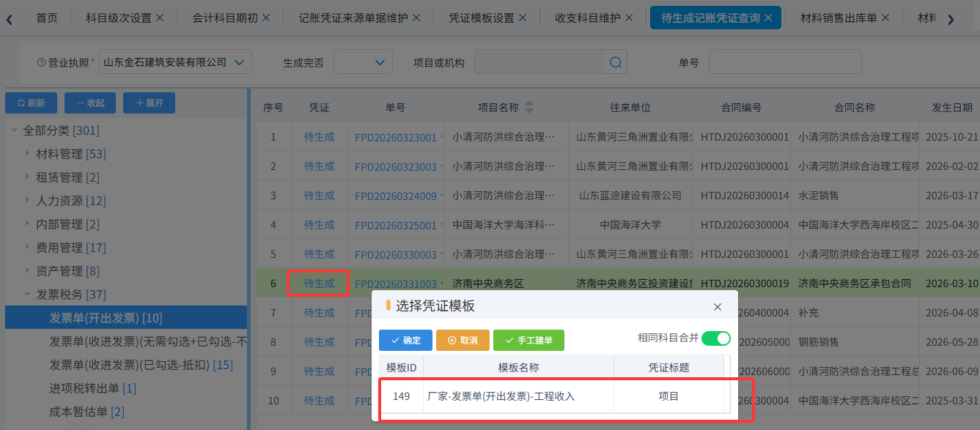Click the 手工建单 button
Viewport: 980px width, 430px height.
(x=528, y=341)
